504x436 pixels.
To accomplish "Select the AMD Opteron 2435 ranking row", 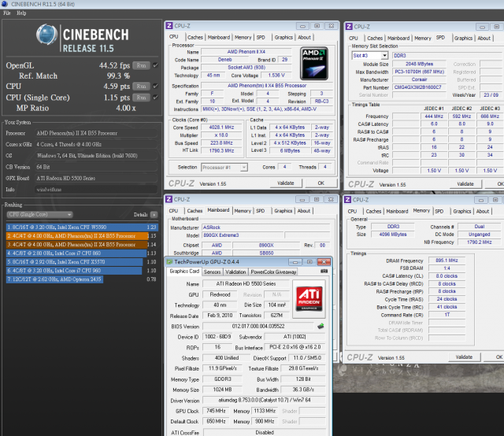I will [82, 279].
